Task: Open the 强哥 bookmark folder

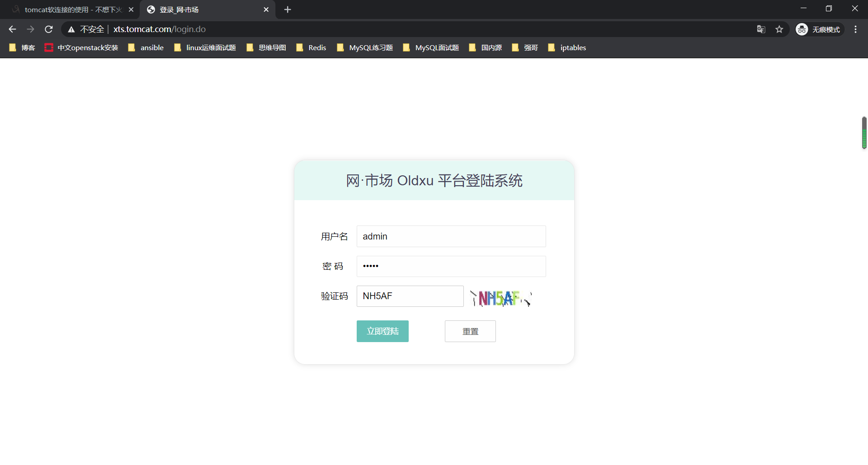Action: click(x=525, y=48)
